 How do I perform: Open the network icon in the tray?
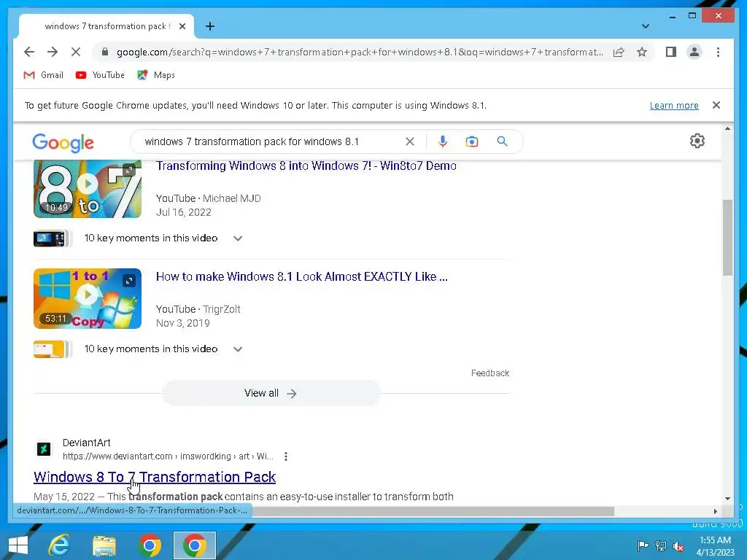click(661, 545)
